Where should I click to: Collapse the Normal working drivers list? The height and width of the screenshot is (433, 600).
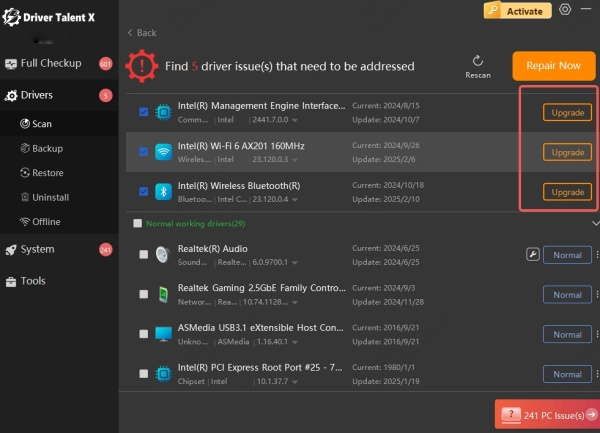[596, 224]
